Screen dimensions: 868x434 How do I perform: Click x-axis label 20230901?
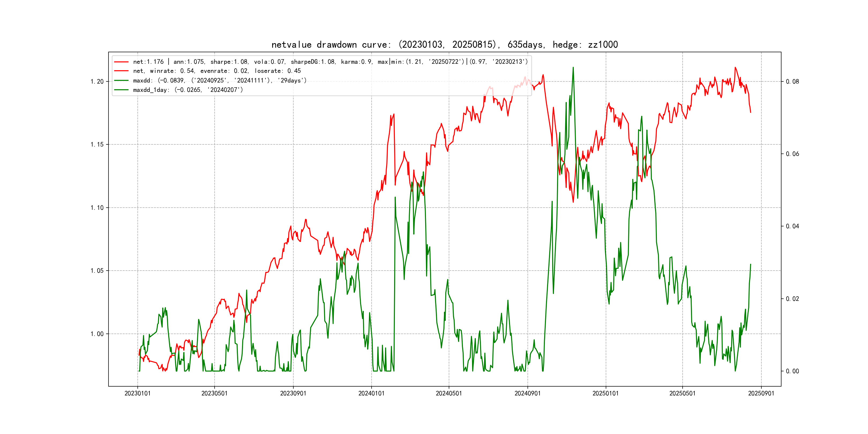point(293,393)
